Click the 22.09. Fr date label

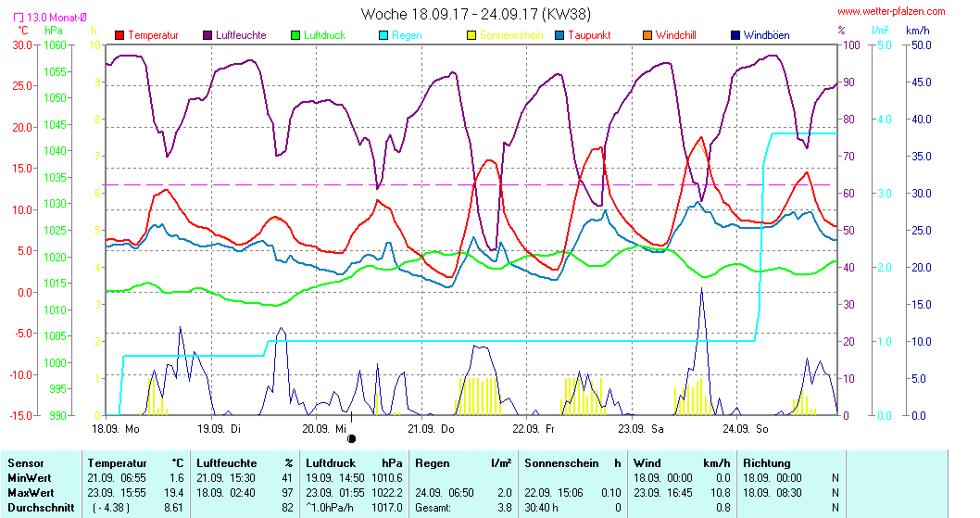pos(534,429)
